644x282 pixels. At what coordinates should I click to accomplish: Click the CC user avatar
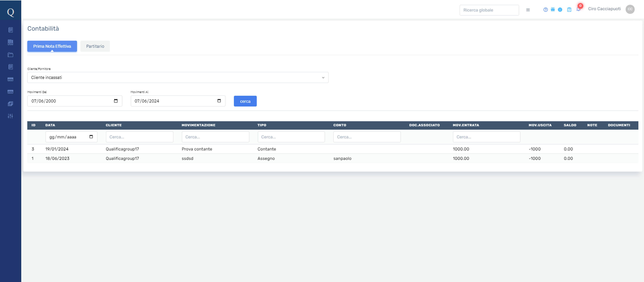[x=630, y=9]
